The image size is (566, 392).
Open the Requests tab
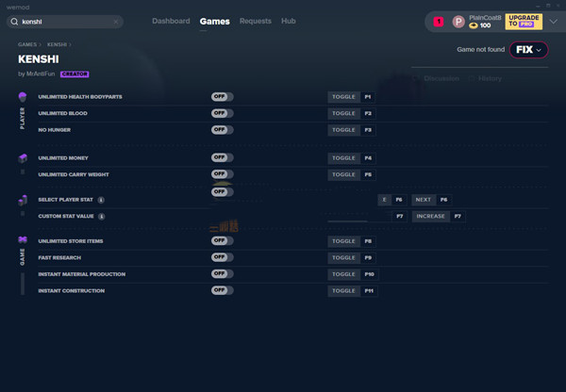click(x=256, y=21)
